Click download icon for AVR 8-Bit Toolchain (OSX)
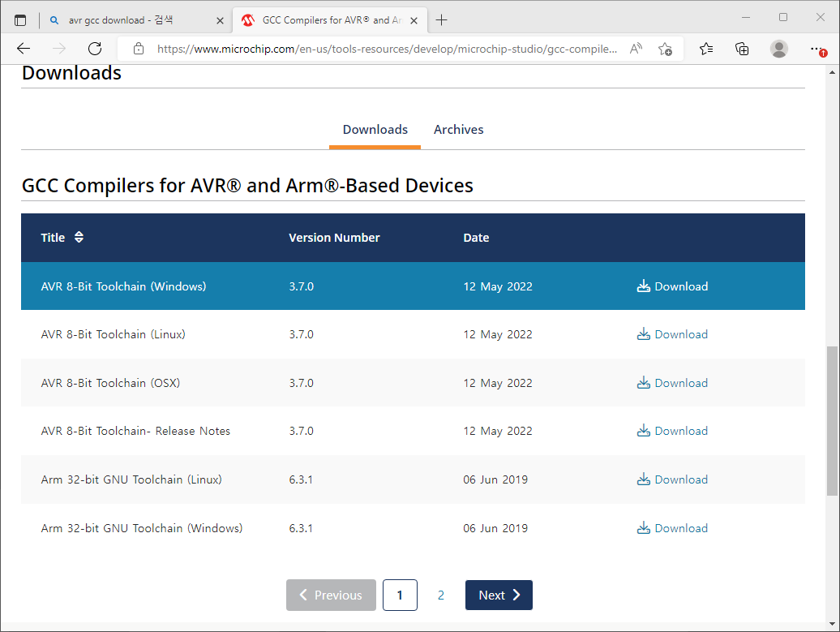Image resolution: width=840 pixels, height=632 pixels. [x=644, y=383]
